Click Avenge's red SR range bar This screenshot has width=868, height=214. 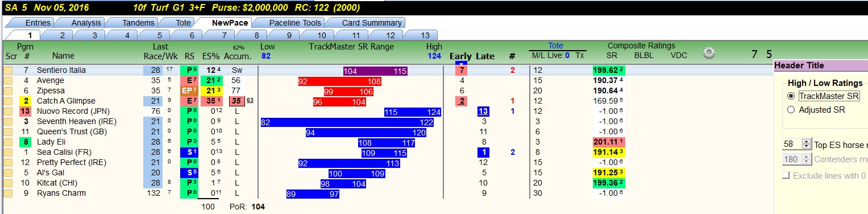[339, 81]
